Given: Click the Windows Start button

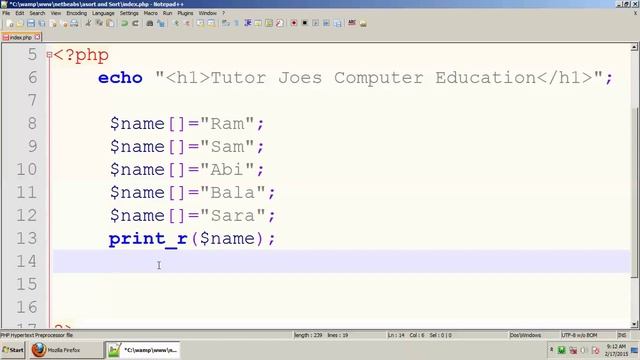Looking at the screenshot, I should 13,350.
